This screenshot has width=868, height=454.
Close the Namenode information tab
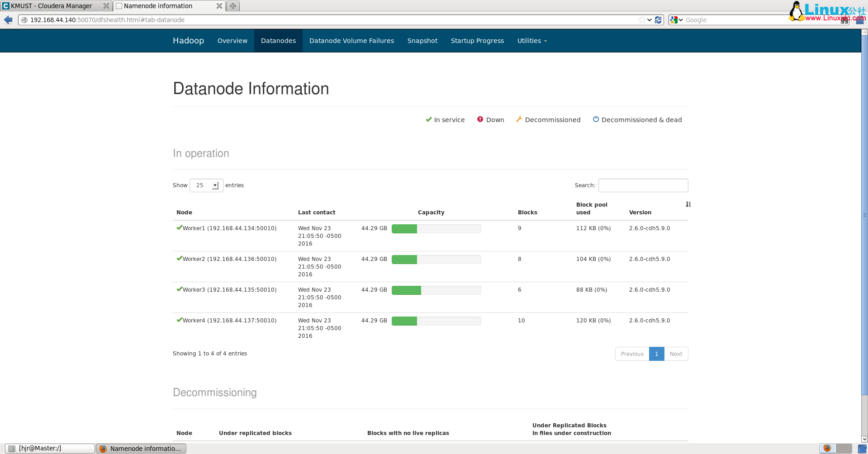point(219,6)
